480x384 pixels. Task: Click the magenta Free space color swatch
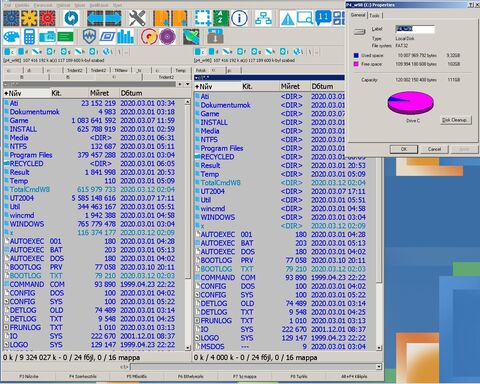356,64
